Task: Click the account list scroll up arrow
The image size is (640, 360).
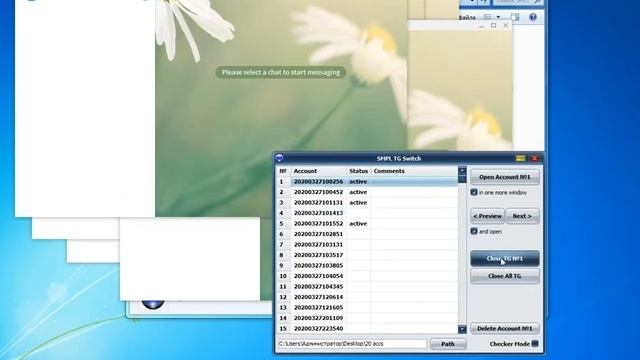Action: [x=462, y=171]
